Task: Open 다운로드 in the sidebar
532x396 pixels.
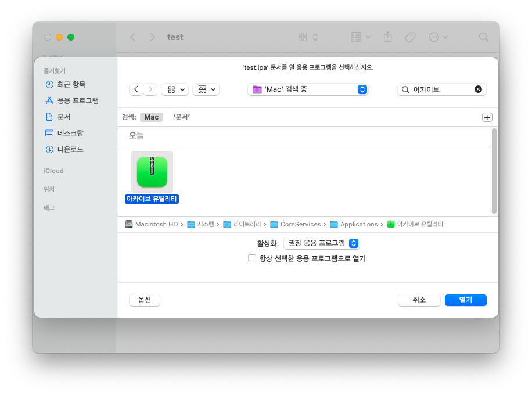Action: 64,149
